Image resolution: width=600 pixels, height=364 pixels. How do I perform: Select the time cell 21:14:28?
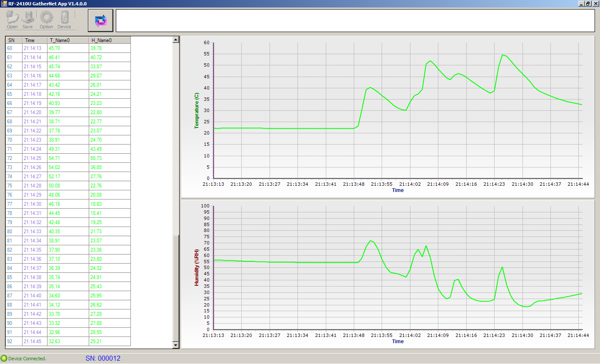click(x=35, y=186)
